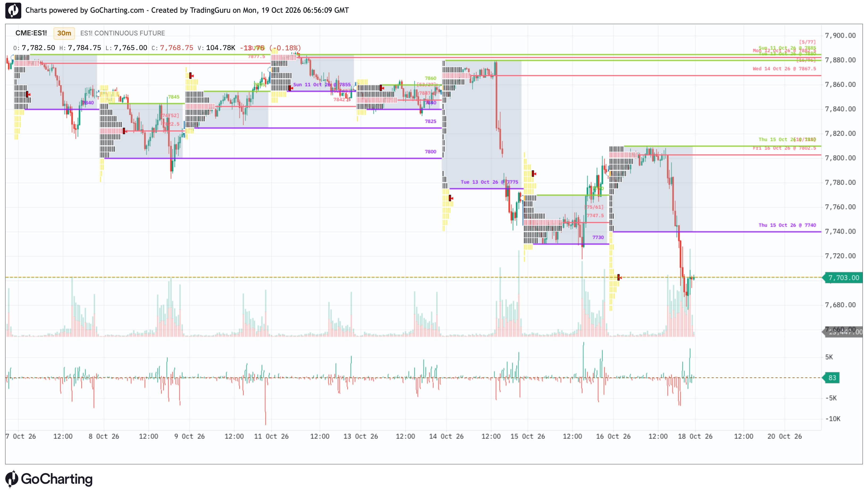Click the high value 7,784.75
The width and height of the screenshot is (868, 494).
tap(84, 48)
